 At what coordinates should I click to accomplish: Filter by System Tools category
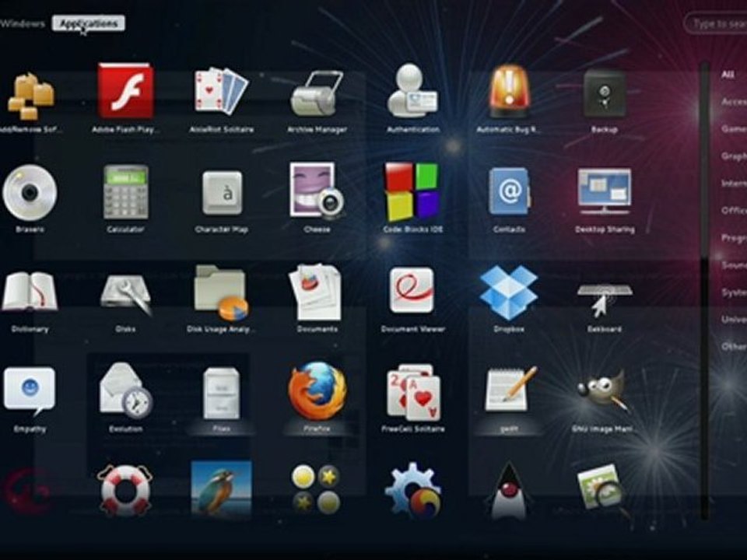coord(734,292)
